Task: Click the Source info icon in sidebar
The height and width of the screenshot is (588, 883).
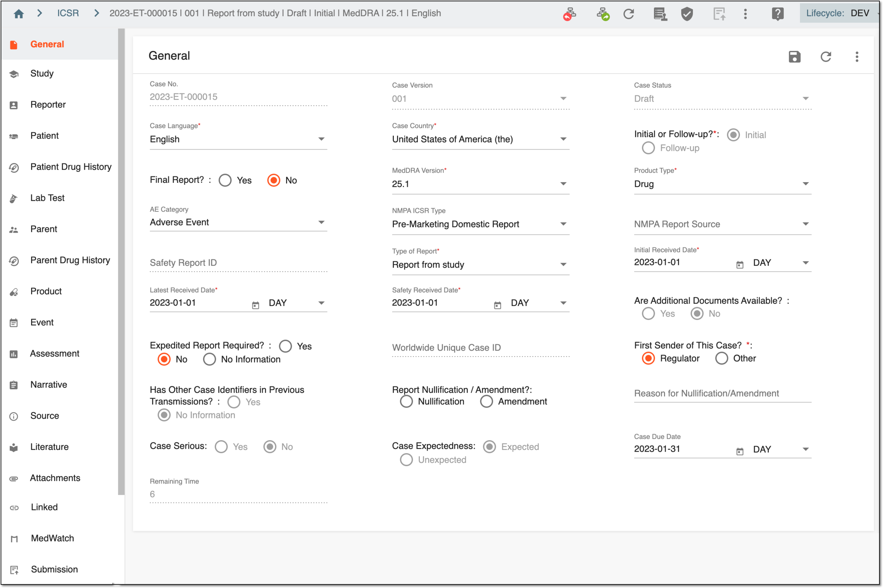Action: [x=13, y=416]
